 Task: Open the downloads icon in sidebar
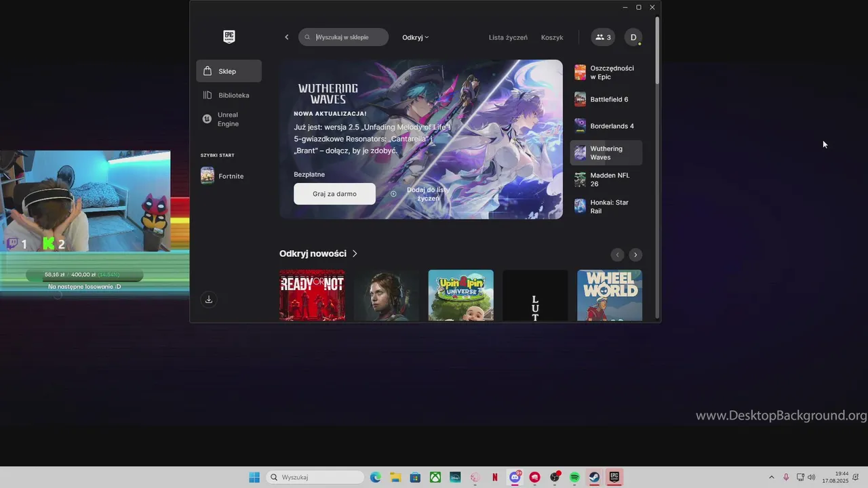209,300
